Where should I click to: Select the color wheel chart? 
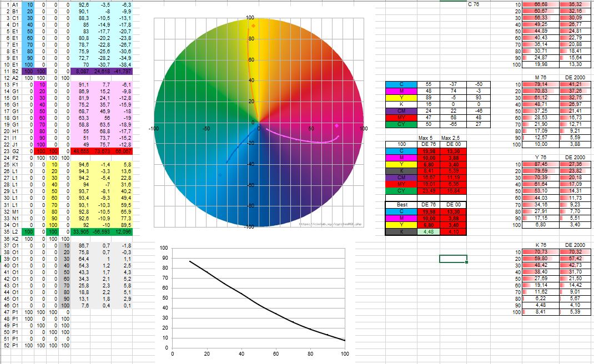259,122
